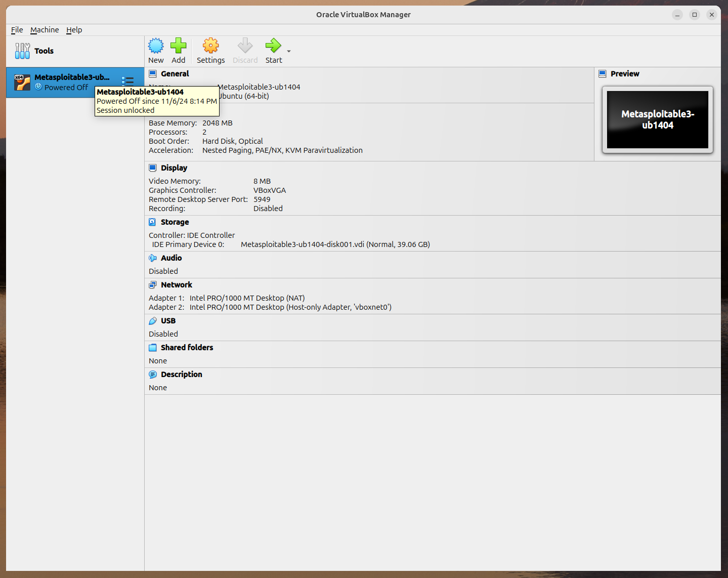The width and height of the screenshot is (728, 578).
Task: Close the VirtualBox Manager window
Action: (712, 15)
